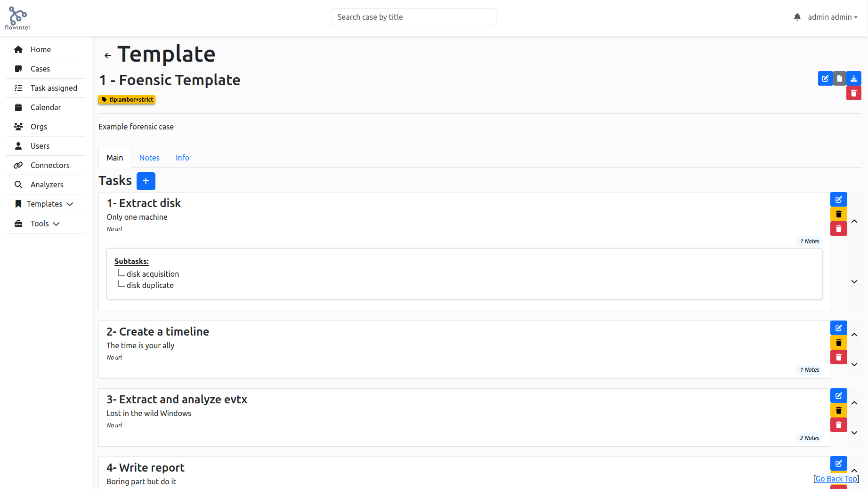Delete the Extract and analyze evtx task

839,425
